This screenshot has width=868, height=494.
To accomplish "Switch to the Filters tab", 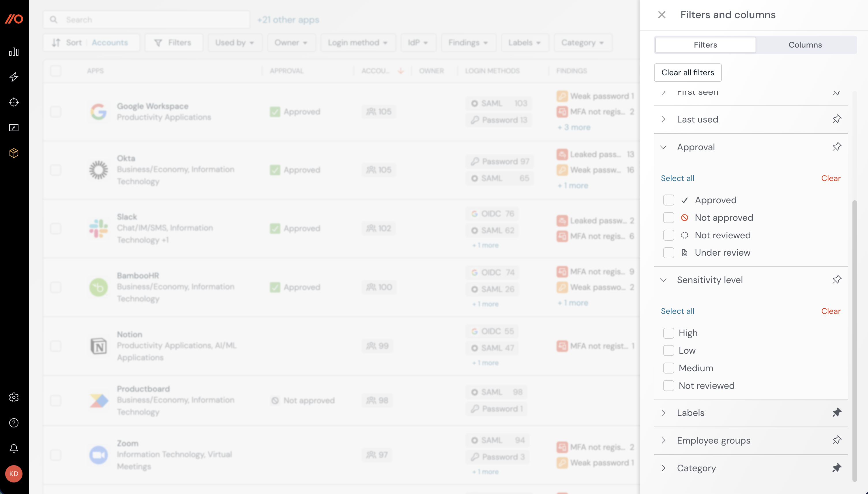I will click(705, 45).
